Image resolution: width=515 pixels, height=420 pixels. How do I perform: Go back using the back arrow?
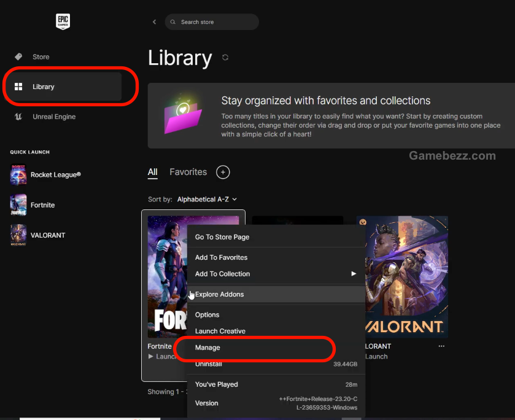point(154,22)
